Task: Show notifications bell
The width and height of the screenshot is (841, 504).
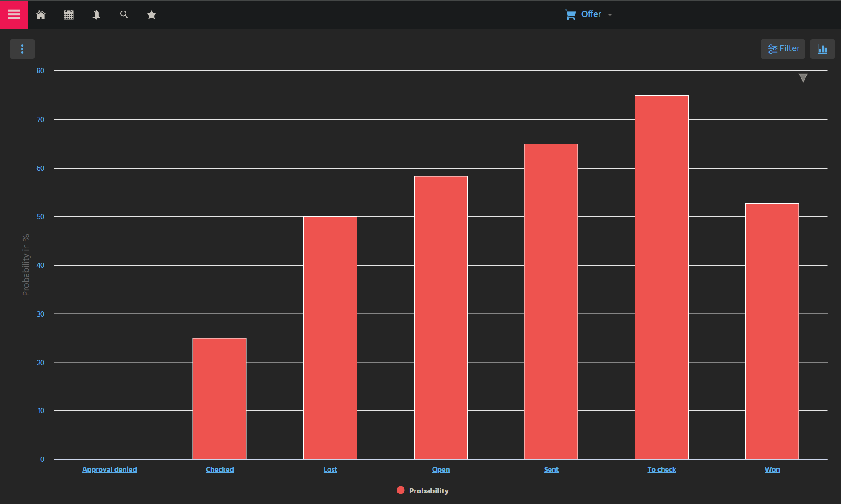Action: [96, 14]
